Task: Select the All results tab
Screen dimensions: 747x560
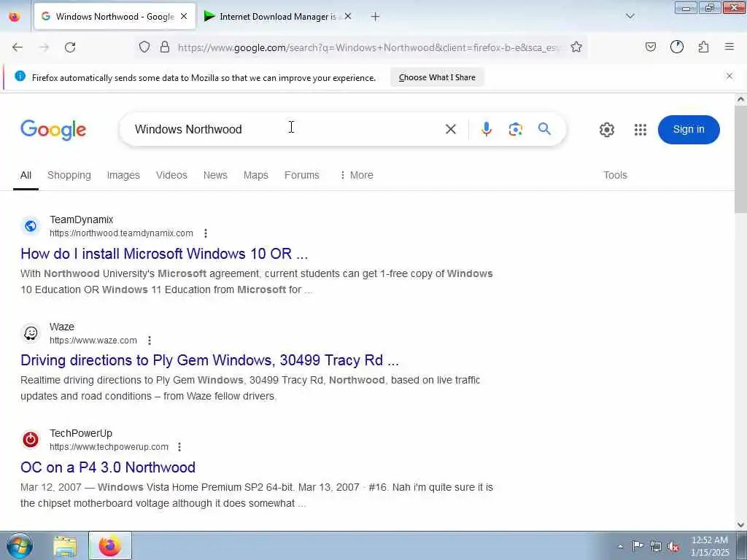Action: pos(26,175)
